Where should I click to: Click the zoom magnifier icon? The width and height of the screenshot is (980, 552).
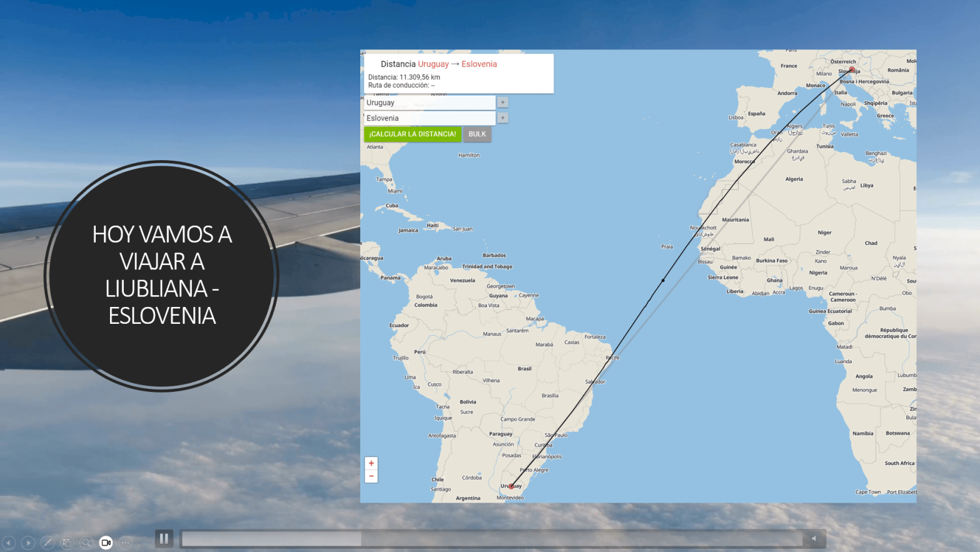86,543
